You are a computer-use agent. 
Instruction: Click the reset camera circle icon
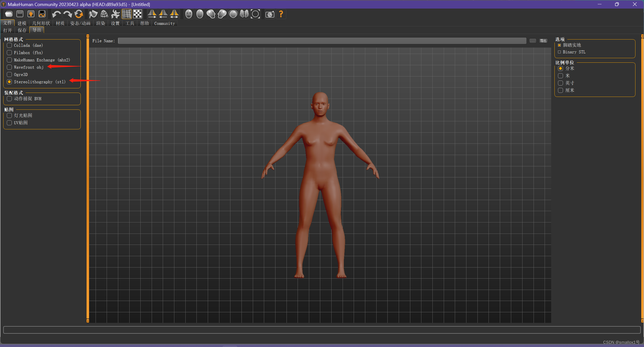(x=255, y=14)
